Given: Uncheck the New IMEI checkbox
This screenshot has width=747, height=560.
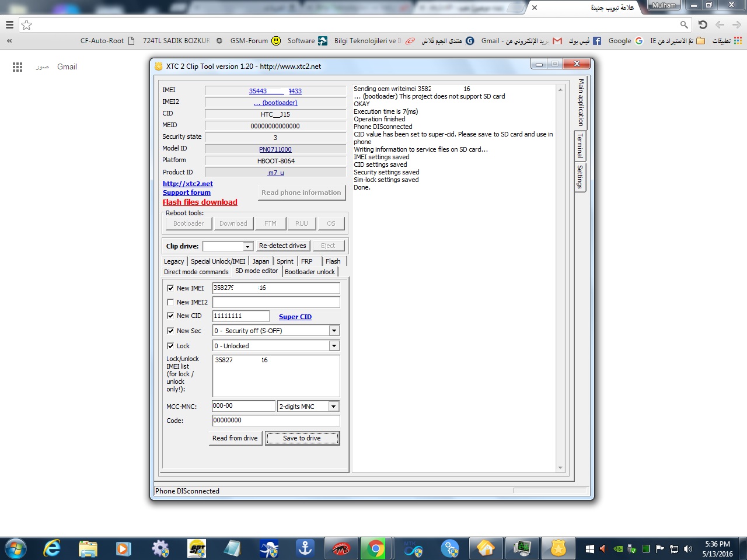Looking at the screenshot, I should point(170,288).
